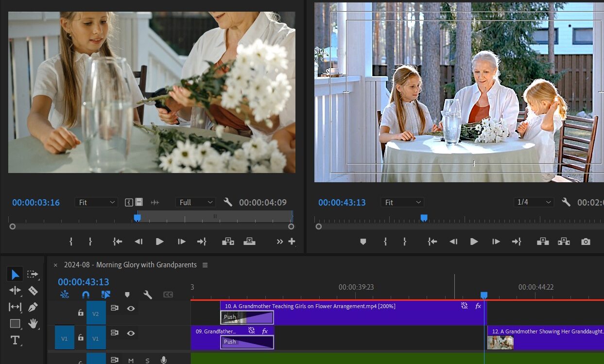Open Button Editor plus icon in Source monitor
The height and width of the screenshot is (364, 604).
click(292, 241)
